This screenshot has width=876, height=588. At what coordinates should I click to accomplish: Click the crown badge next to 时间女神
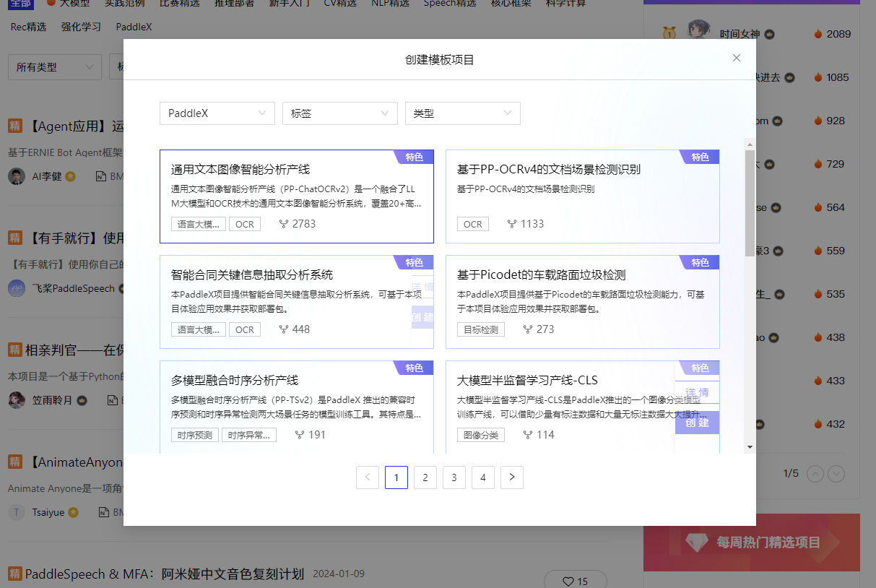tap(770, 34)
